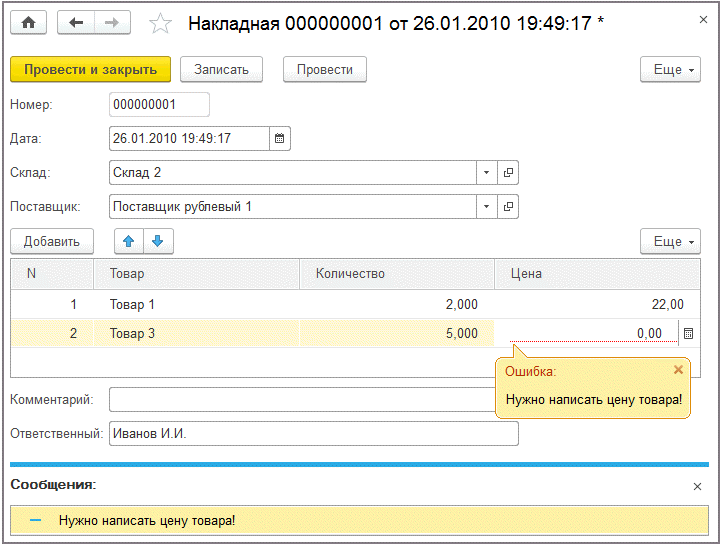720x544 pixels.
Task: Open Склад 2 record with open icon
Action: click(508, 173)
